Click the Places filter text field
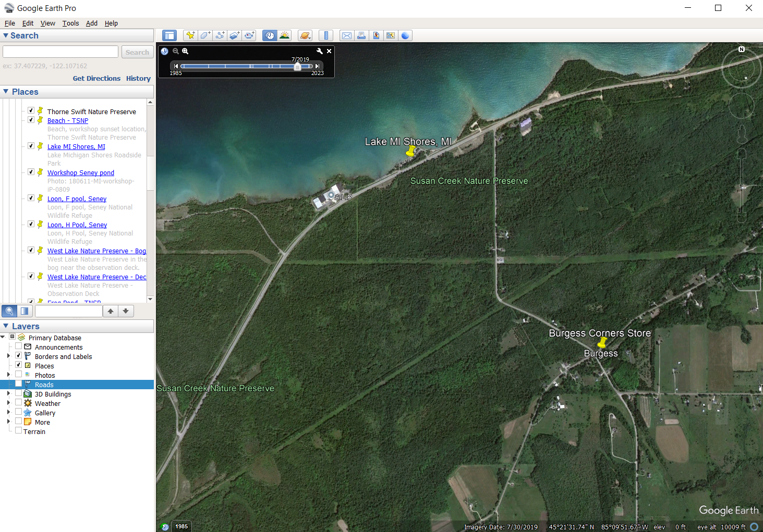The height and width of the screenshot is (532, 763). pos(68,311)
